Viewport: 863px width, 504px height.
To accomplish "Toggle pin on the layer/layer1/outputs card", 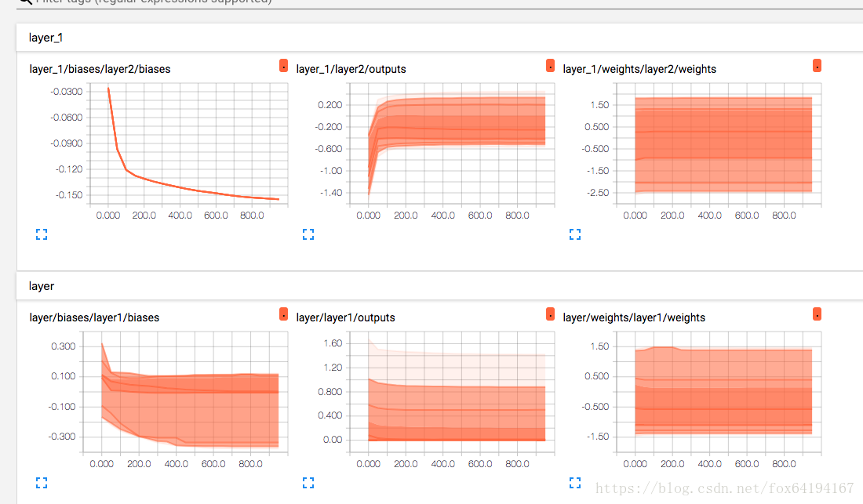I will 550,314.
